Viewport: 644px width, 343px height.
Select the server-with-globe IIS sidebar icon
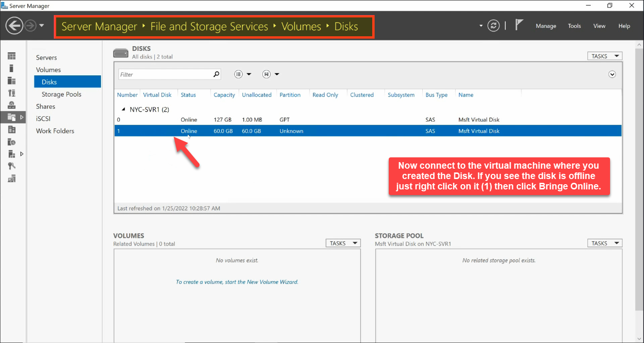(12, 142)
